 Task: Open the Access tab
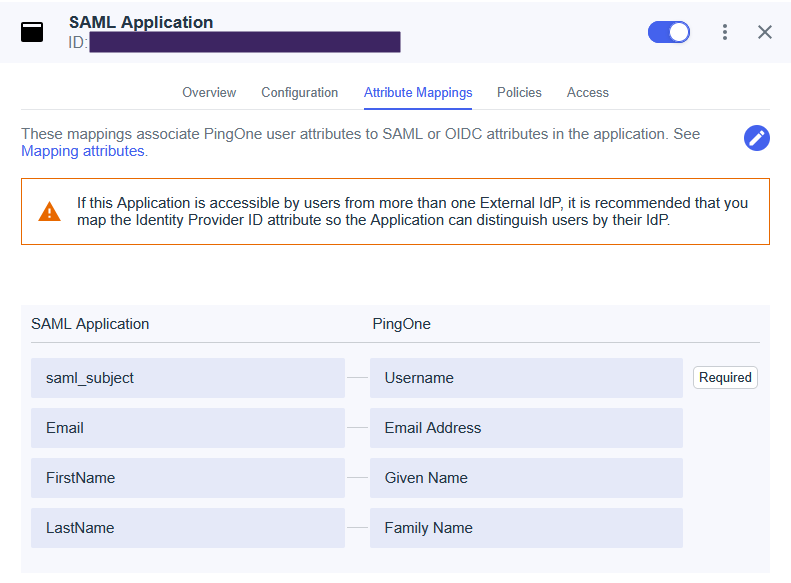[x=588, y=93]
